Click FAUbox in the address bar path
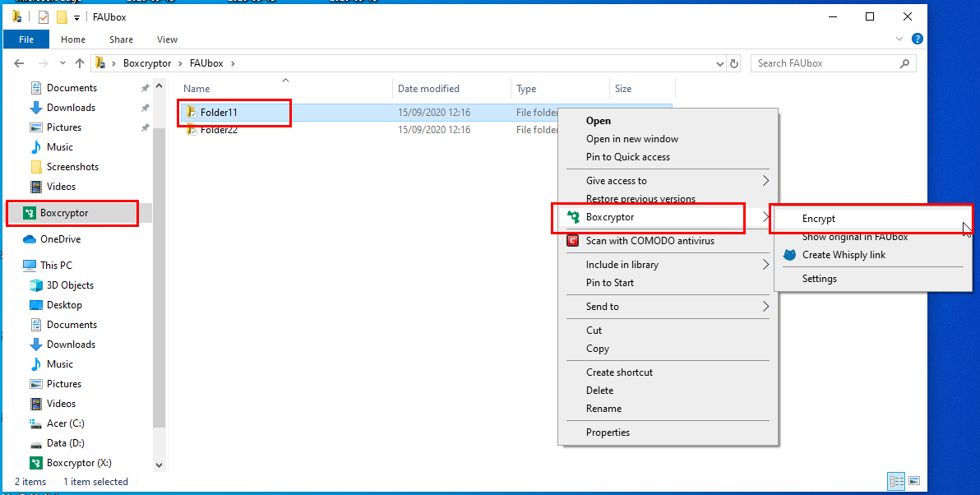 [207, 63]
